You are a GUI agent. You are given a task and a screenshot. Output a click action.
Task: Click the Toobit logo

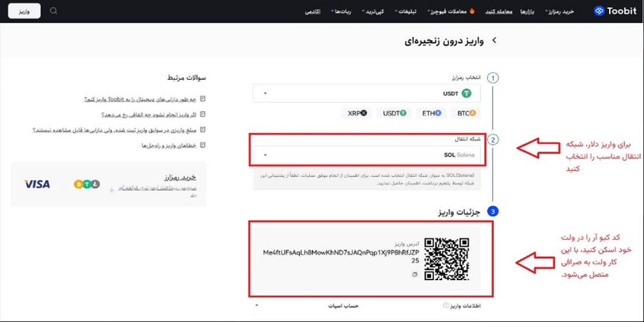tap(615, 11)
